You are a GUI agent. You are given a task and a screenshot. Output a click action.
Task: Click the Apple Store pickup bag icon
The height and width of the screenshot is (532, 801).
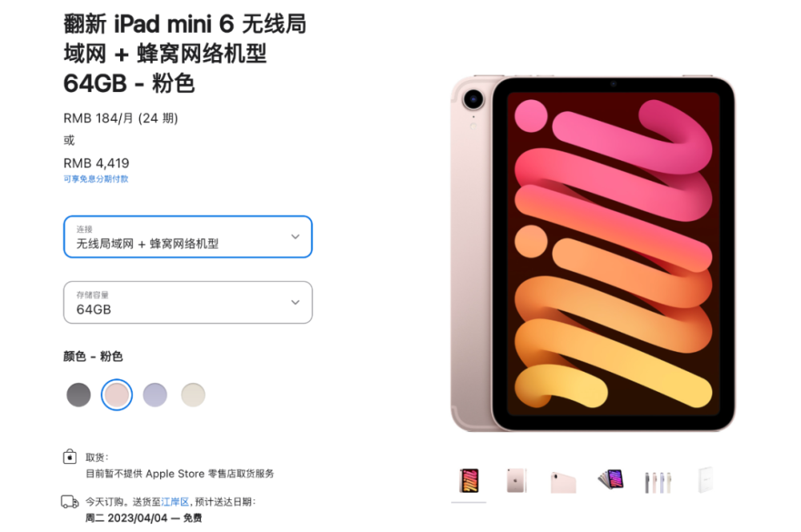(x=70, y=457)
